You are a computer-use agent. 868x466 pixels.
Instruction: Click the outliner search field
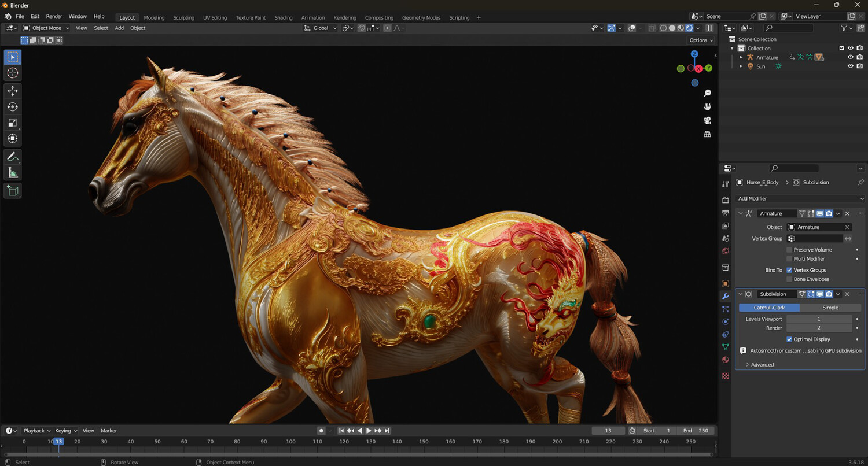pyautogui.click(x=788, y=28)
